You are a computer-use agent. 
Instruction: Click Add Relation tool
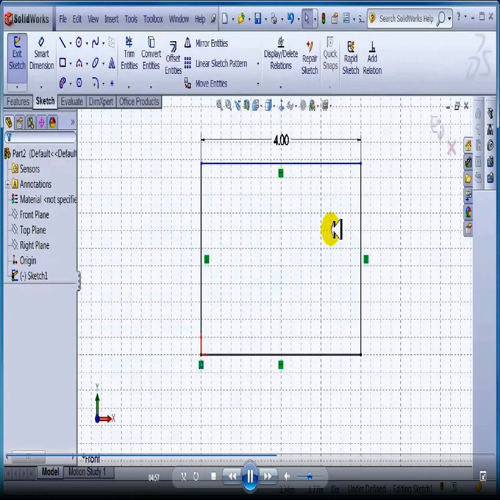click(372, 58)
